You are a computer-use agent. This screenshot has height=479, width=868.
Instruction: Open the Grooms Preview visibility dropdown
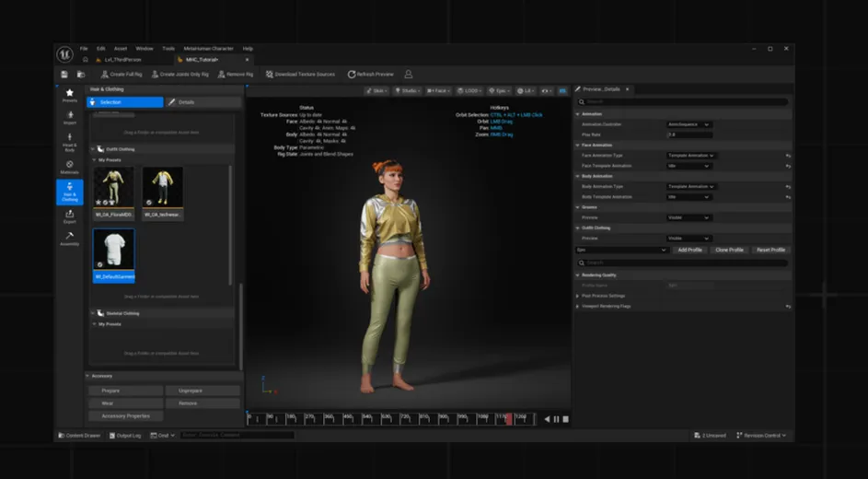(689, 217)
